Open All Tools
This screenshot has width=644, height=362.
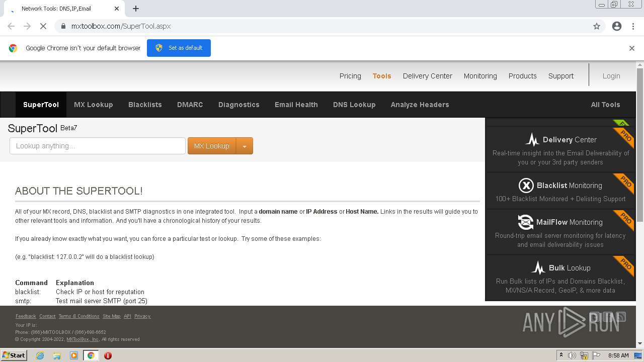click(605, 105)
